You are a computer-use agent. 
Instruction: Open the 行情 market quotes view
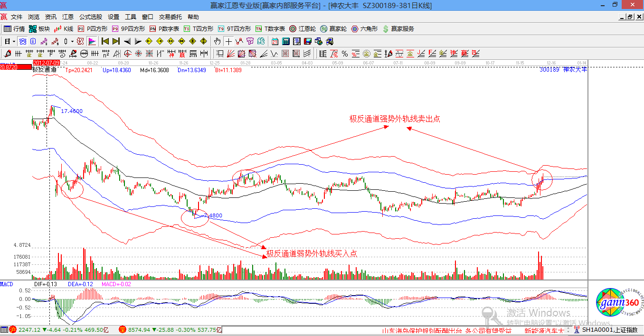[x=14, y=29]
